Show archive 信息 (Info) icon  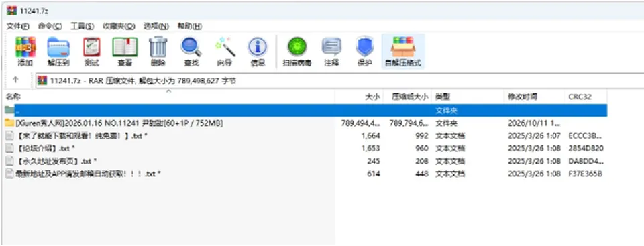[x=258, y=52]
